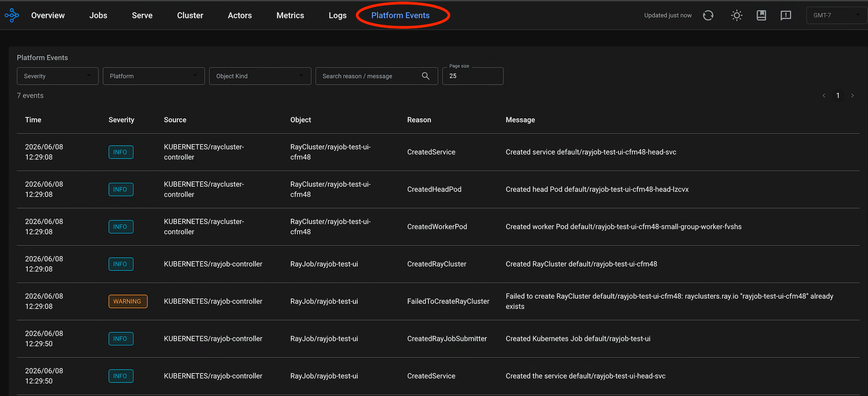Expand the Platform filter dropdown
Image resolution: width=868 pixels, height=396 pixels.
coord(154,76)
